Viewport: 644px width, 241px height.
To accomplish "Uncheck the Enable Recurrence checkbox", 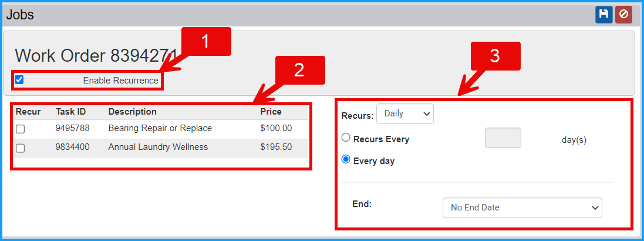I will pos(19,80).
